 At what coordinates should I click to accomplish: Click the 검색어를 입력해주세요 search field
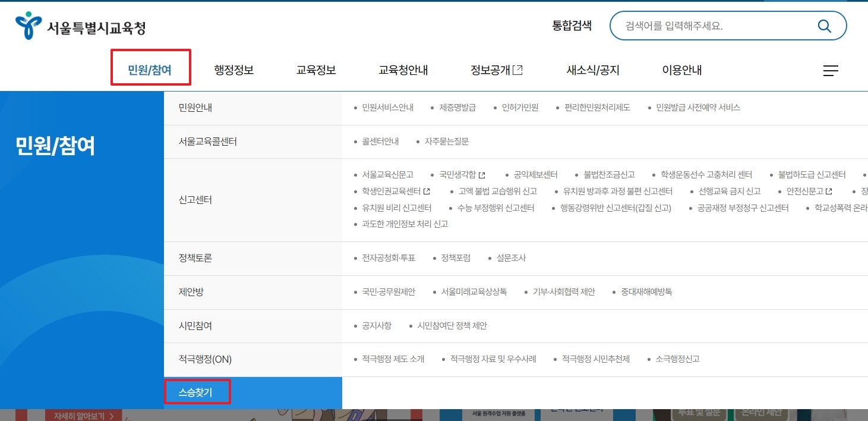728,26
